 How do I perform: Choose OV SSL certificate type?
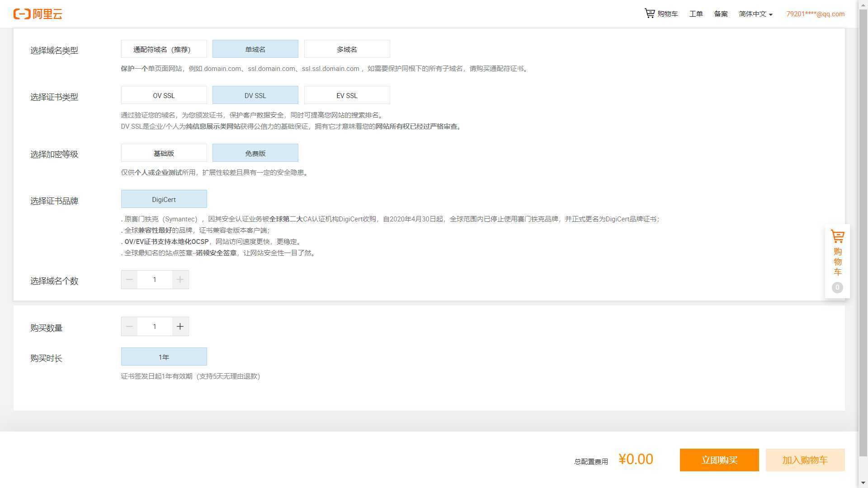tap(164, 95)
